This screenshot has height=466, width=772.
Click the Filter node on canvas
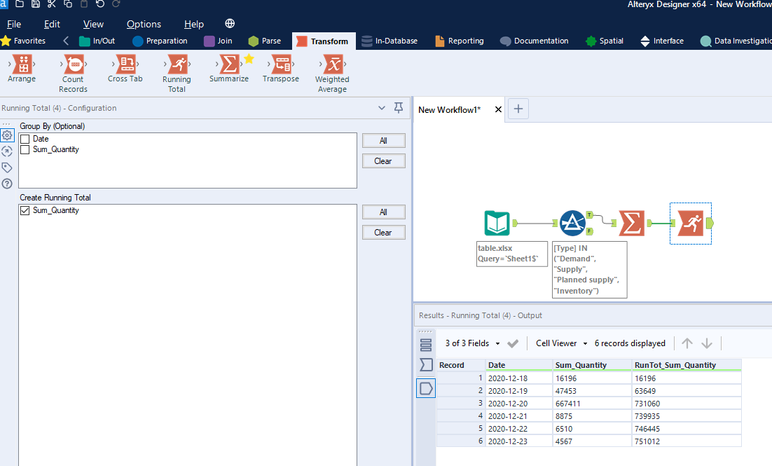(572, 222)
